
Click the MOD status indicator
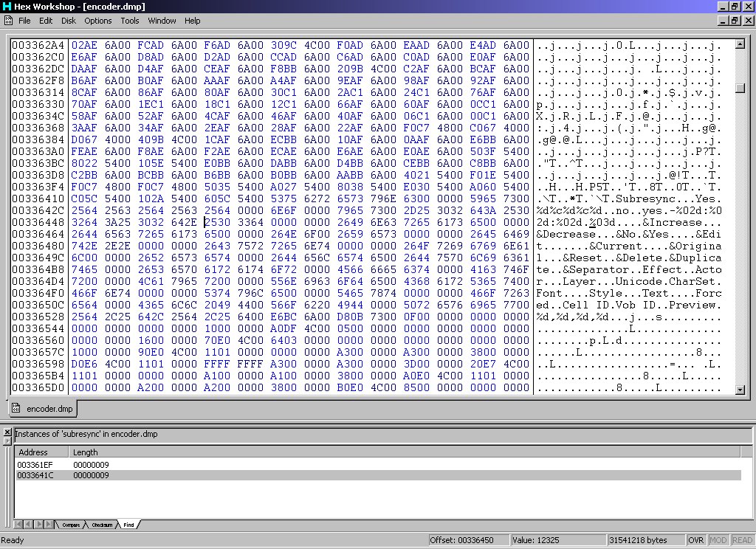(718, 540)
